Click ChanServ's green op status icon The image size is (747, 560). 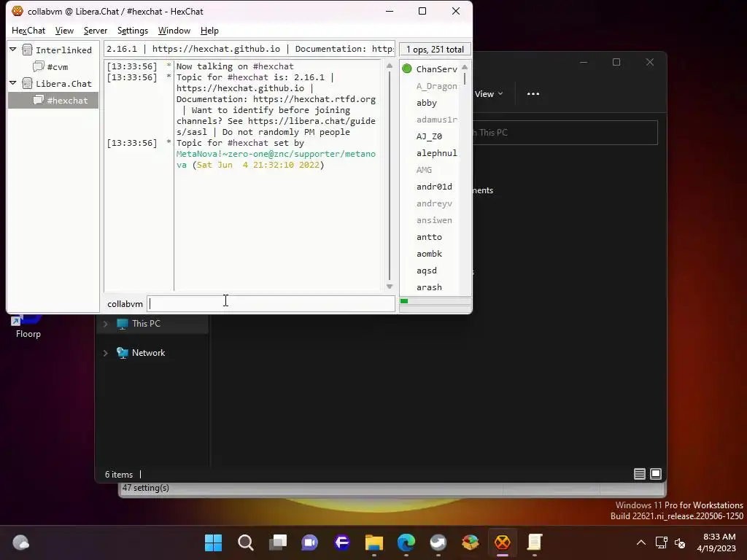click(x=407, y=69)
